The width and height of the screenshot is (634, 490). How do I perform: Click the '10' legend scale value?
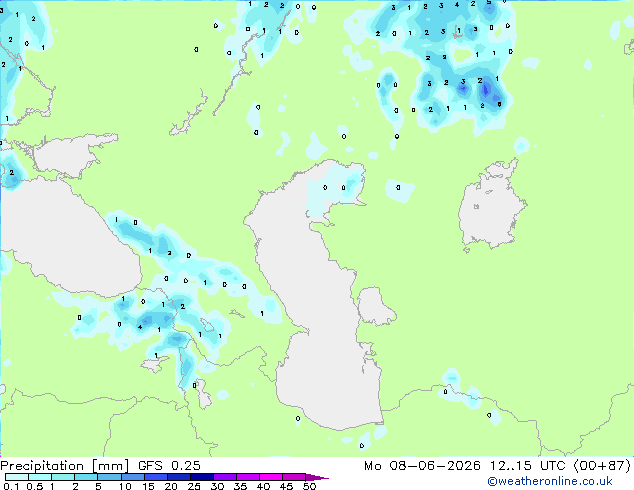pos(125,486)
